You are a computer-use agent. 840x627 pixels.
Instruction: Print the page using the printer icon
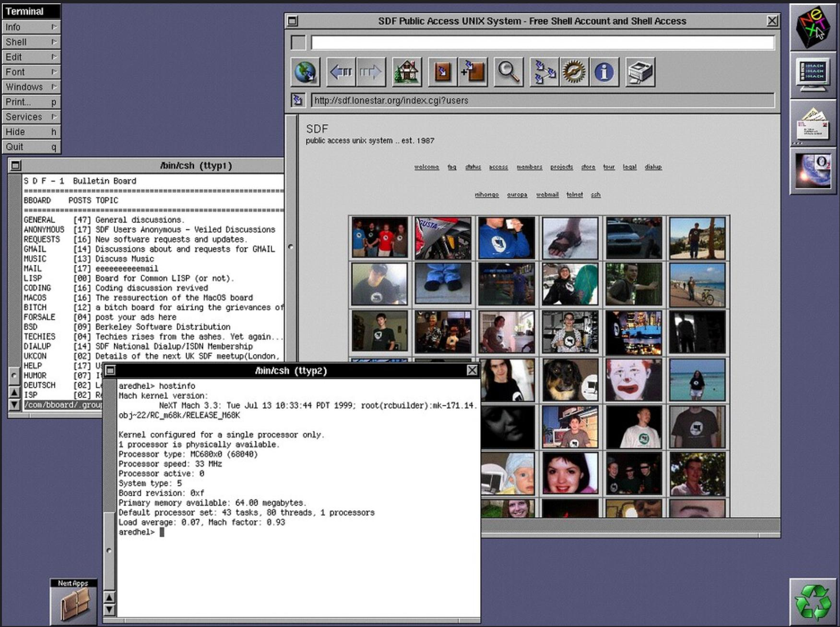coord(640,72)
